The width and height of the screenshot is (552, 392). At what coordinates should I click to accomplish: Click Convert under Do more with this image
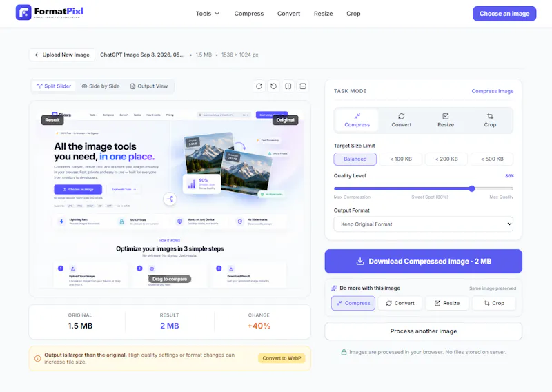click(400, 303)
